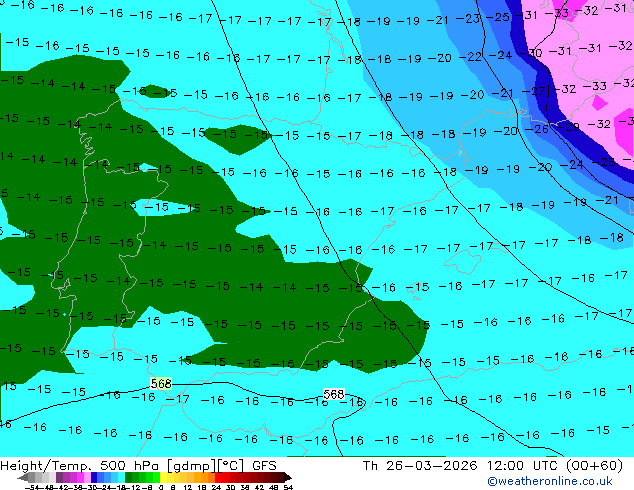
Task: Click the dark maroon right arrow of legend
Action: (288, 477)
